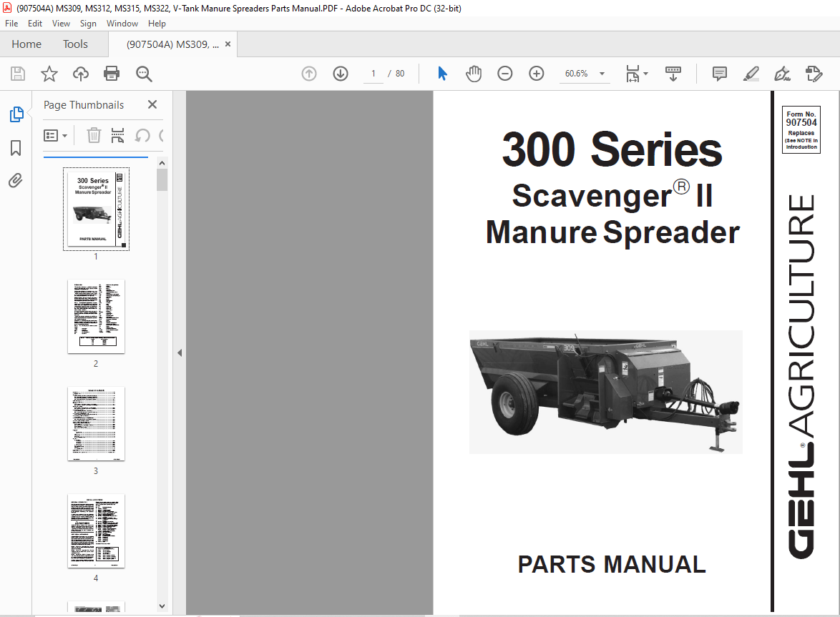Delete selected page with trash icon
Screen dimensions: 840x617
pos(94,136)
